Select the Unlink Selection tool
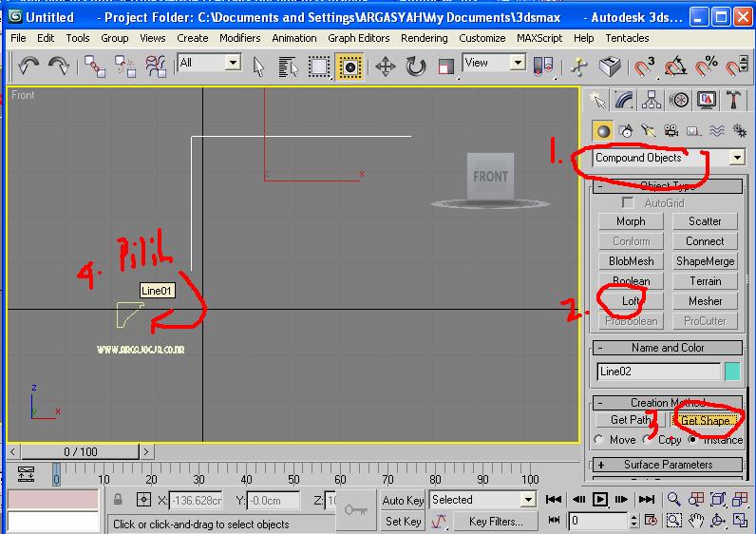Viewport: 756px width, 534px height. (x=125, y=67)
